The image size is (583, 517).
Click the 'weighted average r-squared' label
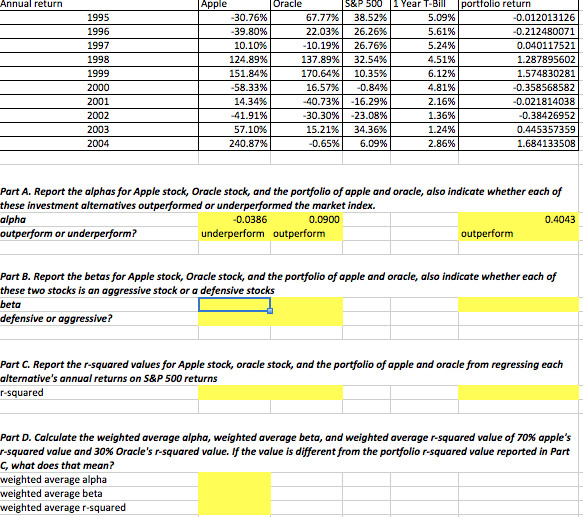pos(63,508)
